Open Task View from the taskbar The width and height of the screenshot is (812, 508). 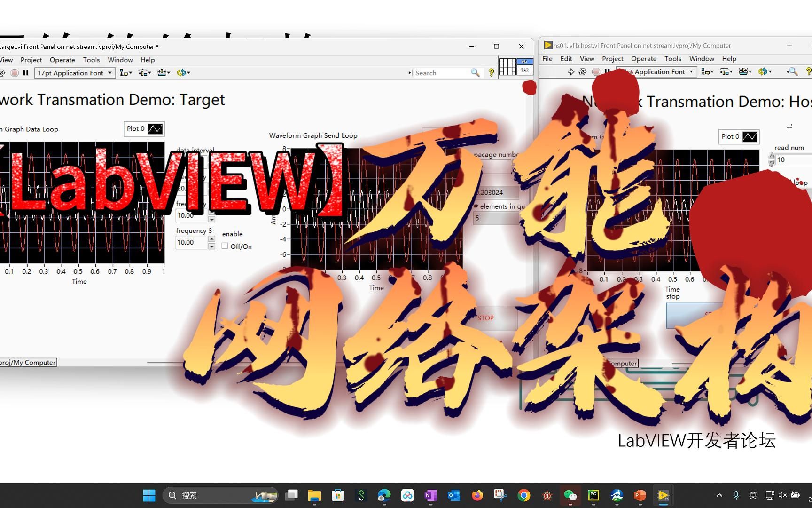[x=292, y=495]
